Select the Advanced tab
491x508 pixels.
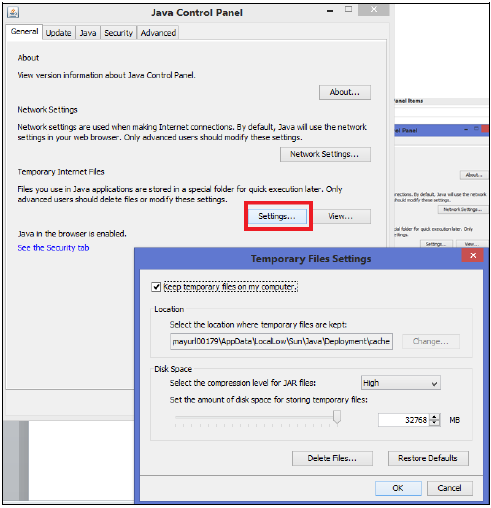point(158,33)
